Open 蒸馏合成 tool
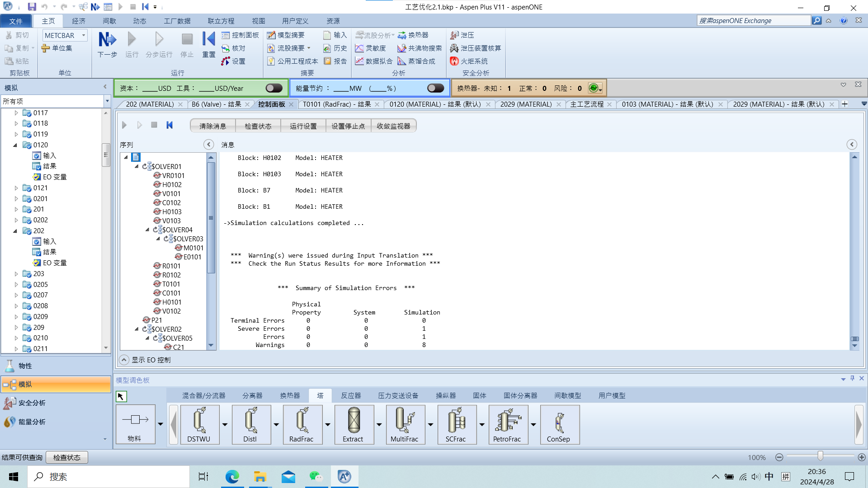The image size is (868, 488). coord(416,61)
